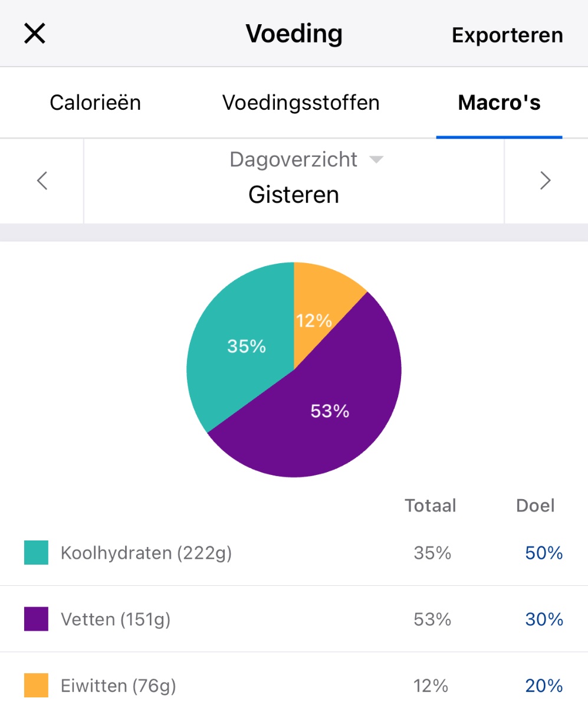
Task: Edit the Vetten 30% goal
Action: pos(544,619)
